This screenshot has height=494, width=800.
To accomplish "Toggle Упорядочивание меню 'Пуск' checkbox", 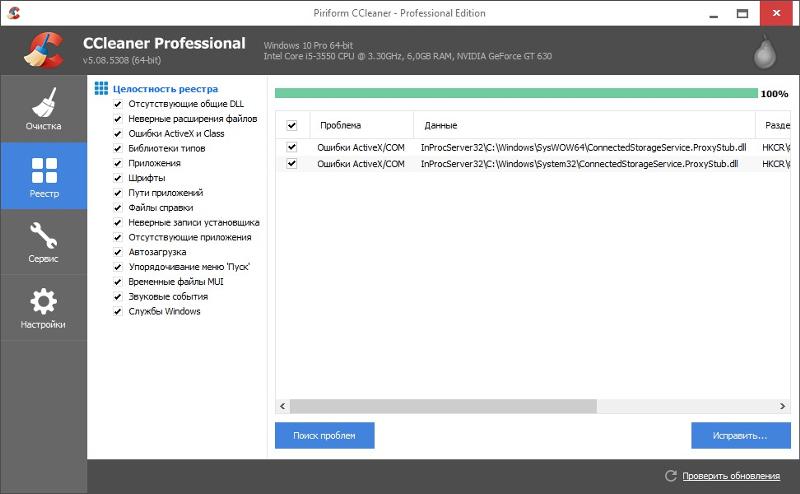I will coord(118,267).
